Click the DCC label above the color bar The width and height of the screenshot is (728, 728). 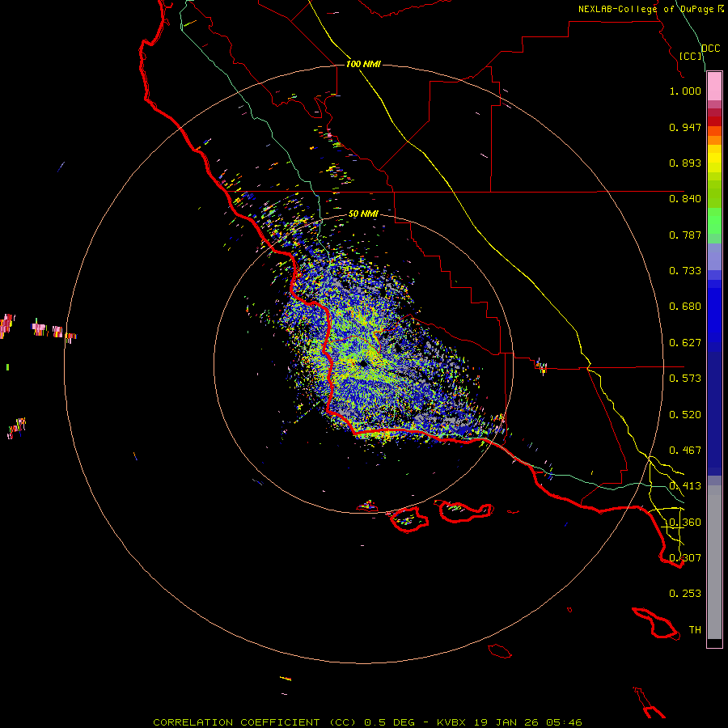coord(710,49)
